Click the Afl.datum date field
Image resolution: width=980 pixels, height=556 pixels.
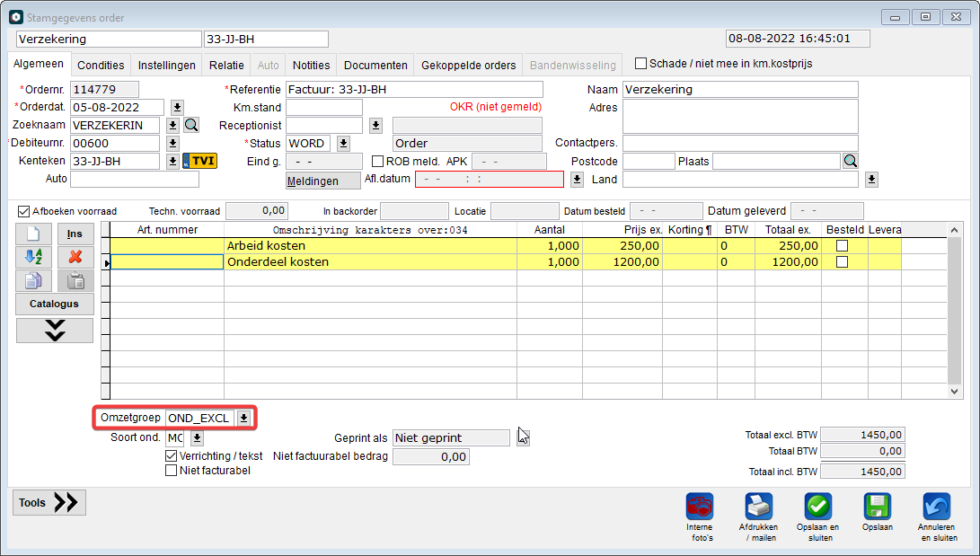(x=490, y=180)
